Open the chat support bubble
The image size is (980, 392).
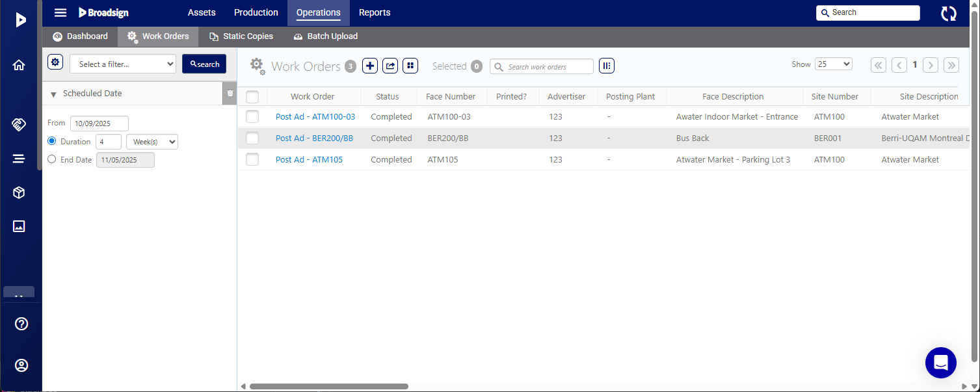pyautogui.click(x=940, y=363)
